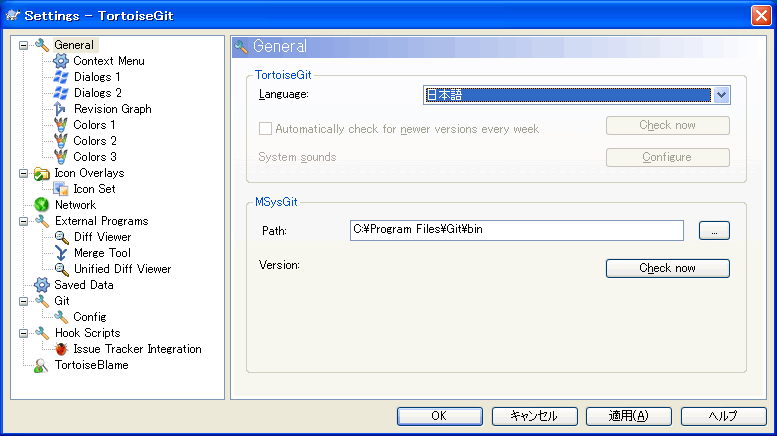Select Diff Viewer tree label
The width and height of the screenshot is (777, 436).
(x=103, y=237)
